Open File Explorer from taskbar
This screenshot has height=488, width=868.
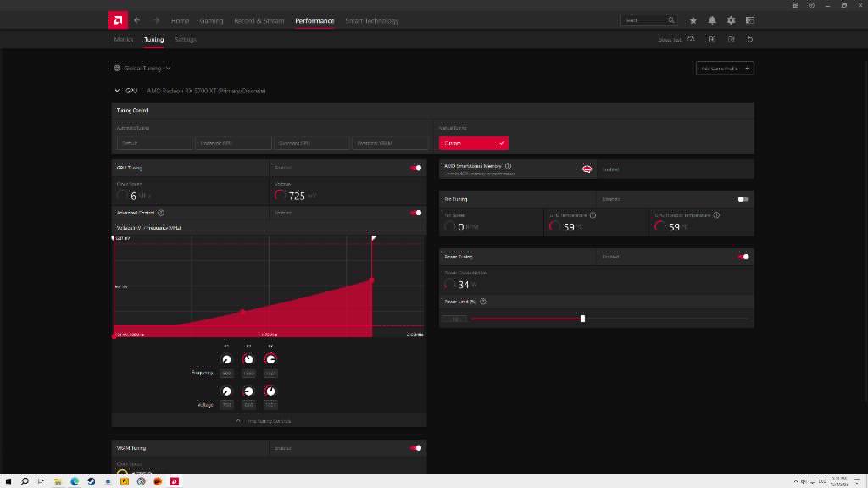tap(58, 481)
